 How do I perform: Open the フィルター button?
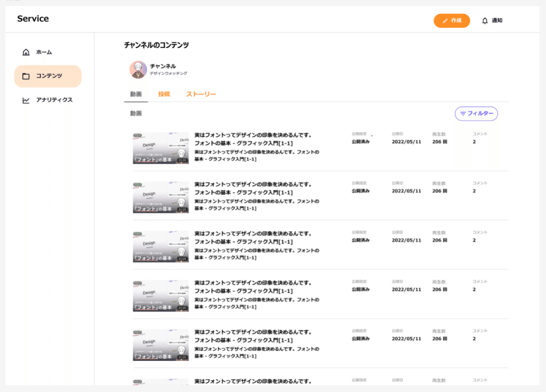[476, 113]
